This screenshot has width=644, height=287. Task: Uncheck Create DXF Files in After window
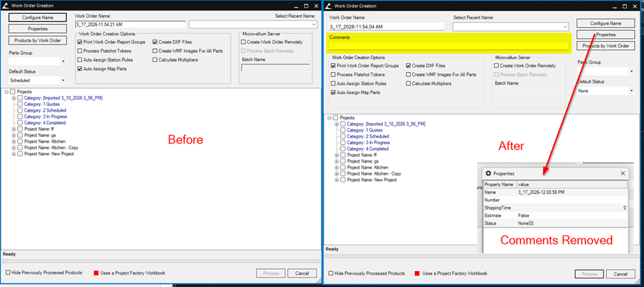(408, 65)
